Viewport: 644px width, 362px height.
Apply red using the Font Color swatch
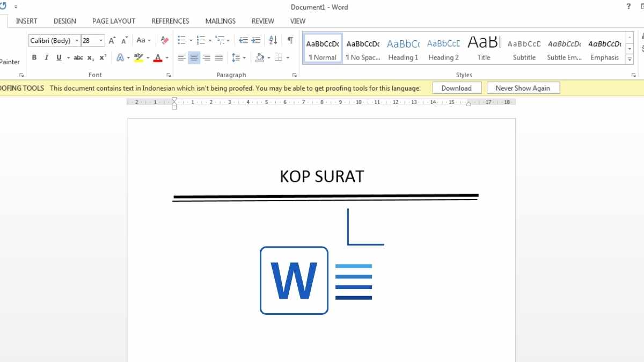(x=159, y=57)
